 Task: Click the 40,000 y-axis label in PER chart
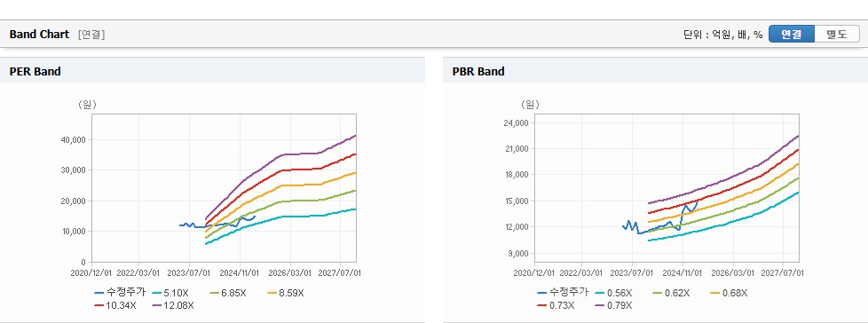(x=73, y=140)
